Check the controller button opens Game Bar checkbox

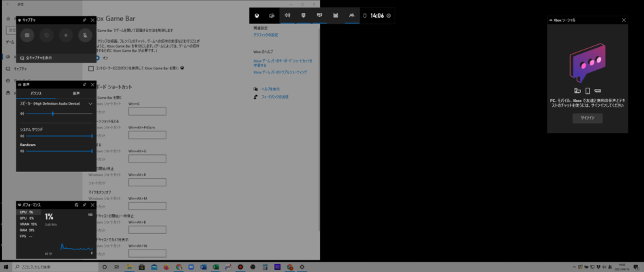(91, 69)
